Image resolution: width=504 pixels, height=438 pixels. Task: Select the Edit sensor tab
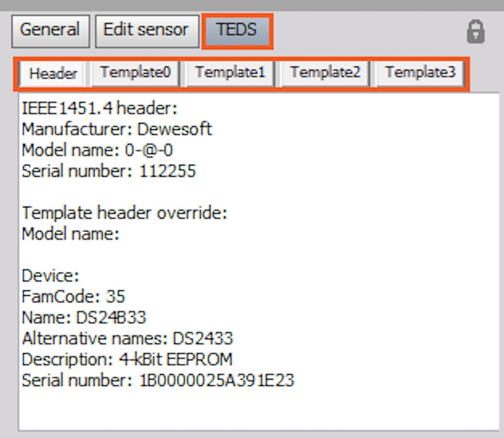point(146,30)
